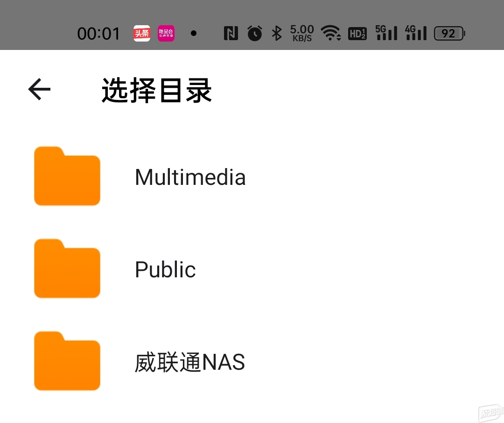The width and height of the screenshot is (504, 423).
Task: Tap the 00:01 clock in status bar
Action: tap(98, 34)
